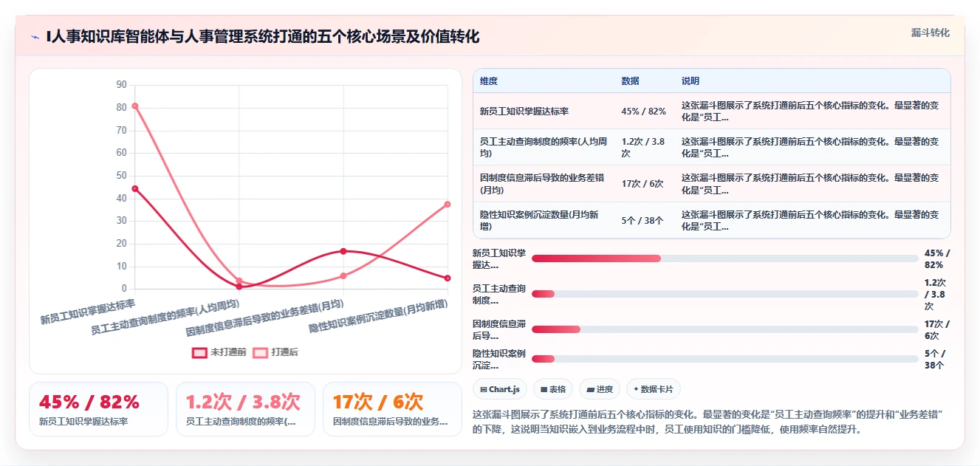Click x-axis label 员工主动查询制度的频率(人均周均)
Screen dimensions: 980x466
165,317
